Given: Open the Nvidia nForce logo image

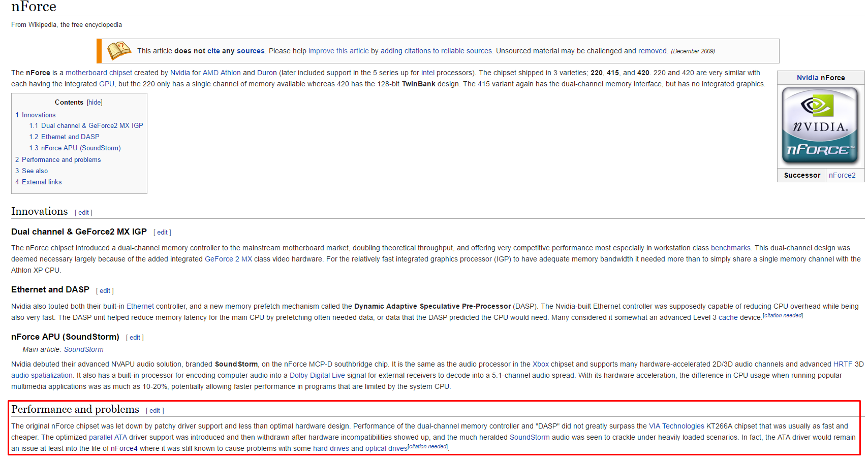Looking at the screenshot, I should 820,126.
